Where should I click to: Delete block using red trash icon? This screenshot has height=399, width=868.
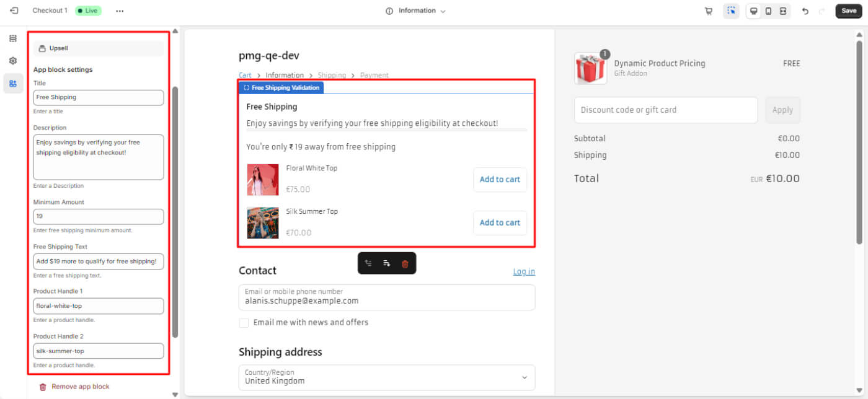click(405, 263)
